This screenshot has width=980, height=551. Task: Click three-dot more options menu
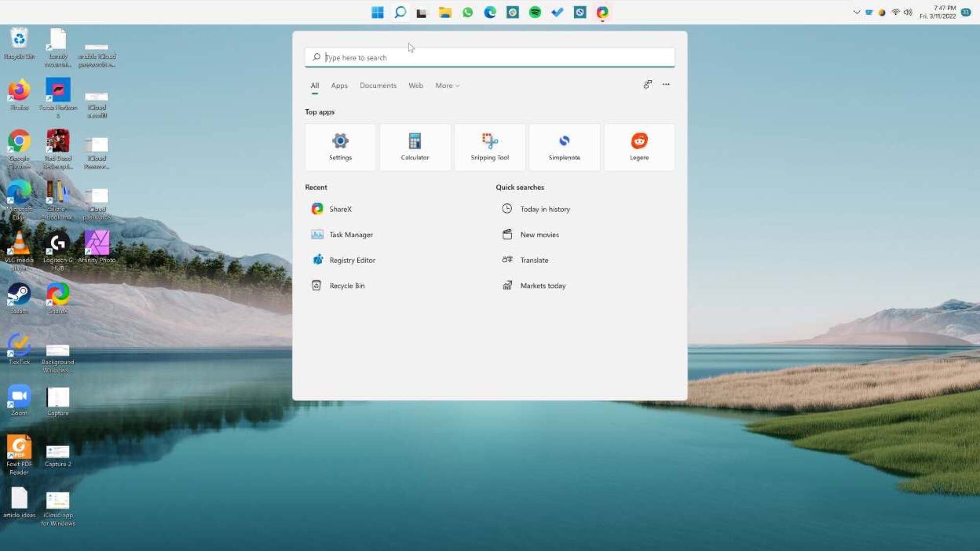point(666,84)
